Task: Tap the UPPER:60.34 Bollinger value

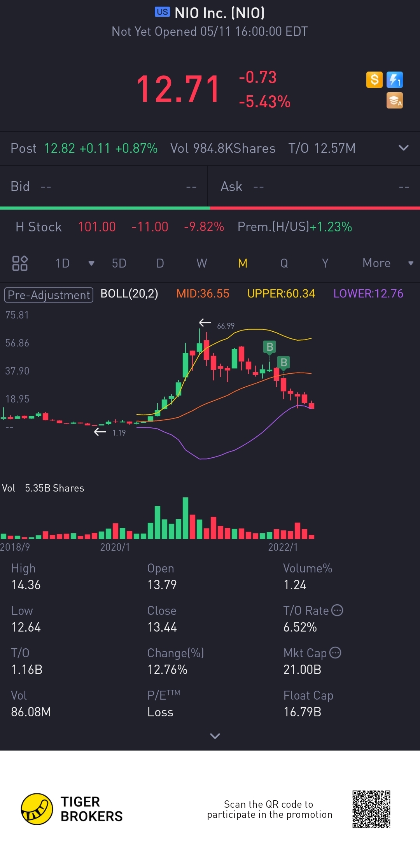Action: click(281, 294)
